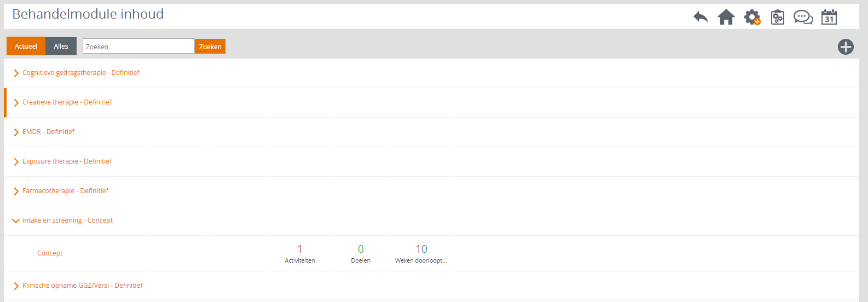Expand Creatieve therapie chevron
868x302 pixels.
point(16,102)
